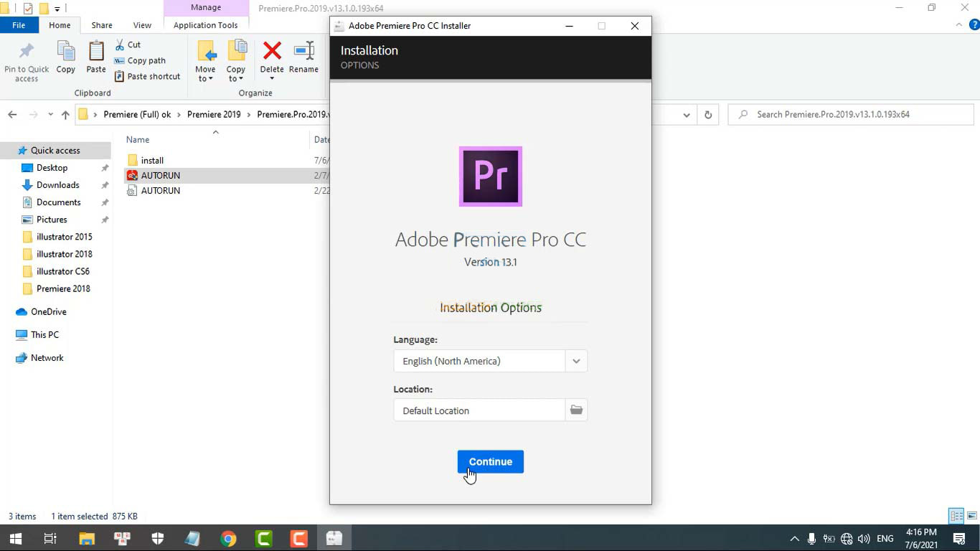The height and width of the screenshot is (551, 980).
Task: Click the Default Location field
Action: 479,410
